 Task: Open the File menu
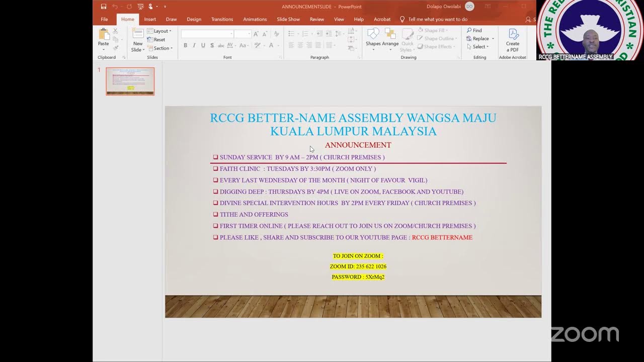coord(104,19)
